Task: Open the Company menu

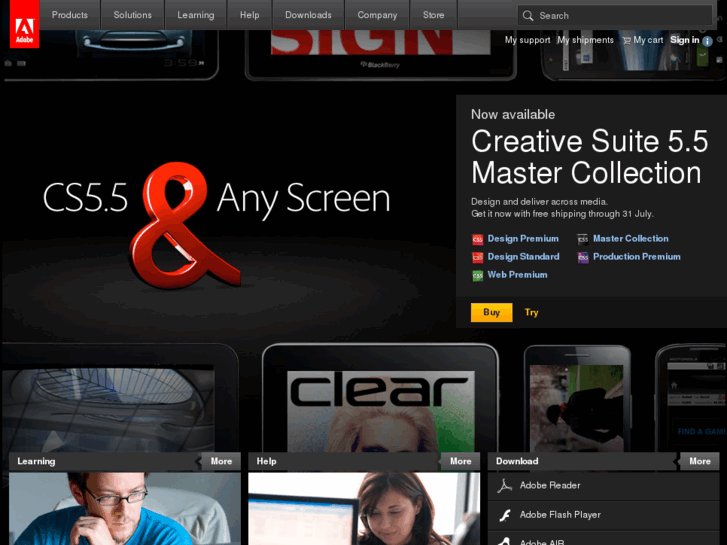Action: [x=377, y=15]
